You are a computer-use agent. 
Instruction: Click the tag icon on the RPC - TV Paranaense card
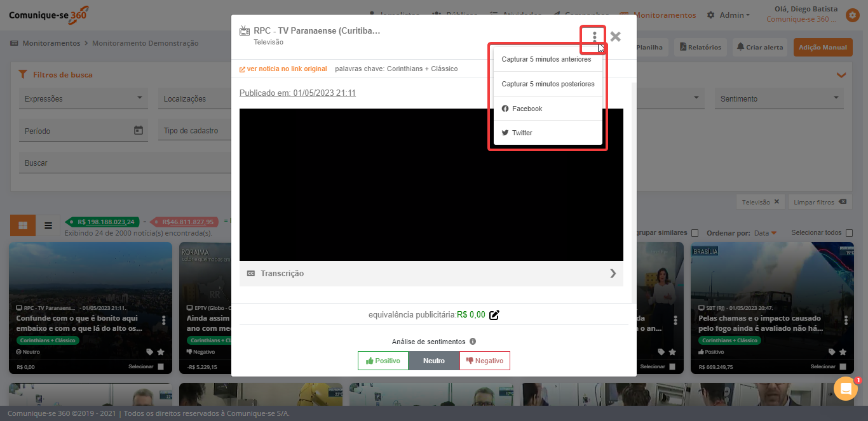point(149,352)
